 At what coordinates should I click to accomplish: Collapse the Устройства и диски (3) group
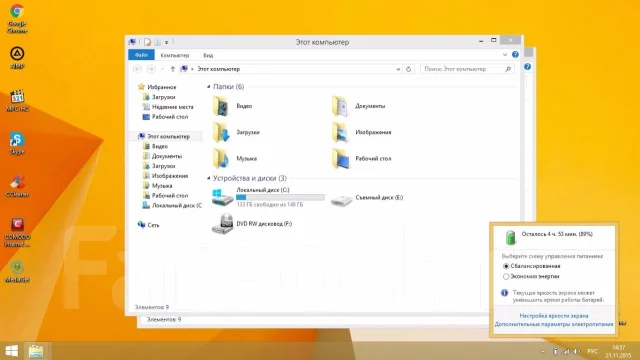pos(209,178)
